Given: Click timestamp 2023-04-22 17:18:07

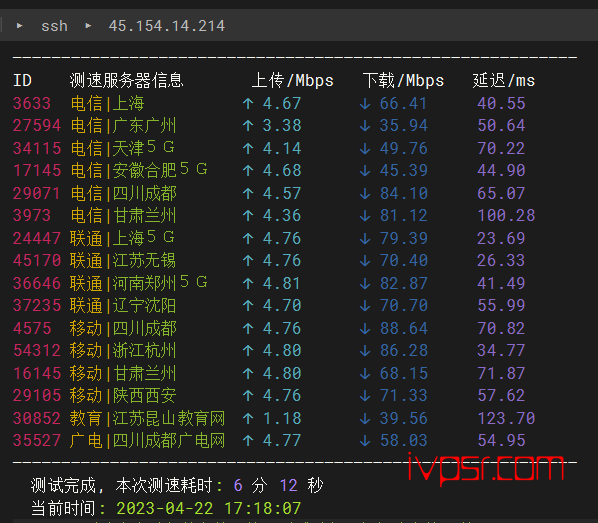Looking at the screenshot, I should (x=209, y=509).
